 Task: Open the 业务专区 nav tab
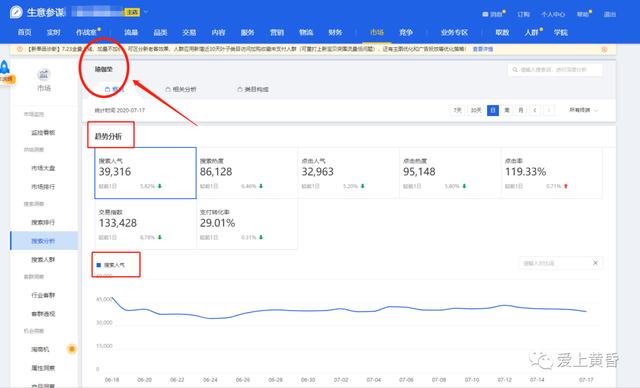point(454,32)
